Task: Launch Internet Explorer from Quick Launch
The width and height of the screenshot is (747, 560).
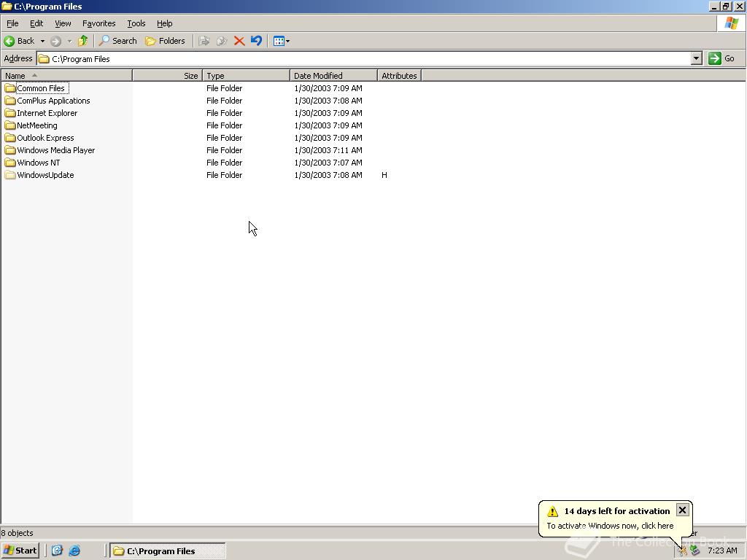Action: pyautogui.click(x=74, y=551)
